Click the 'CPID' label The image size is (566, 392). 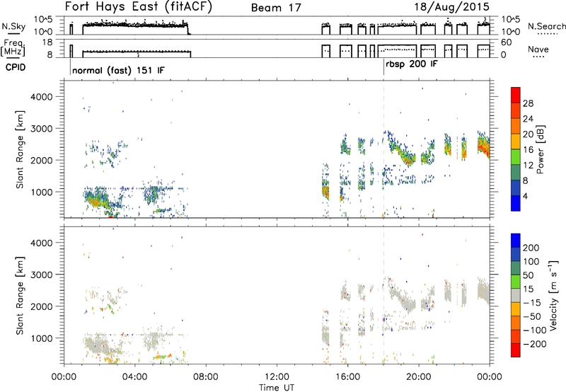(x=16, y=67)
